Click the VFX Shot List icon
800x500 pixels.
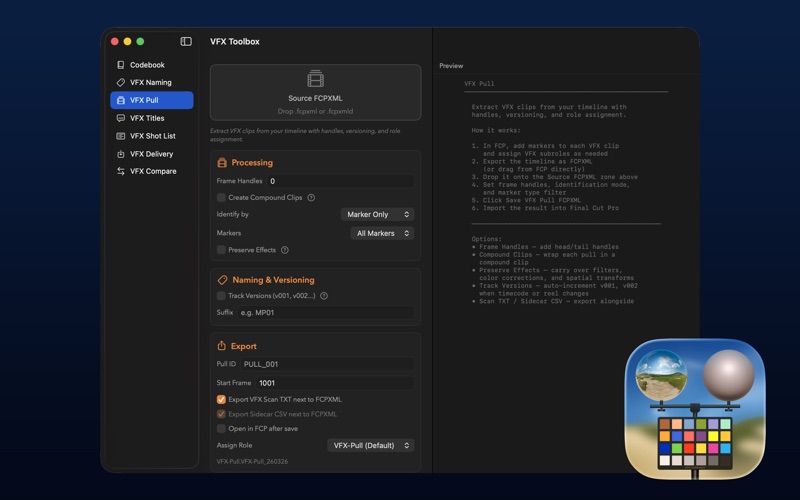click(x=120, y=136)
